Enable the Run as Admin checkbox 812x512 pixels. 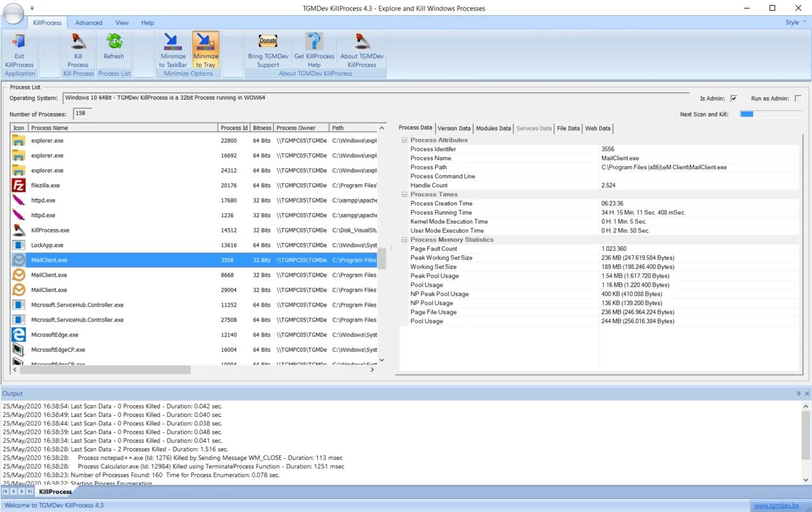point(798,98)
